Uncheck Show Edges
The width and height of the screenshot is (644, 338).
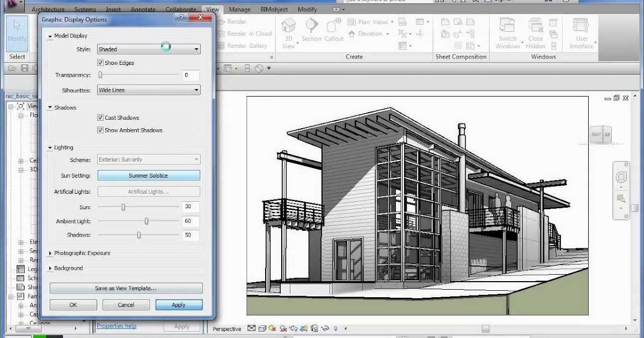[100, 63]
